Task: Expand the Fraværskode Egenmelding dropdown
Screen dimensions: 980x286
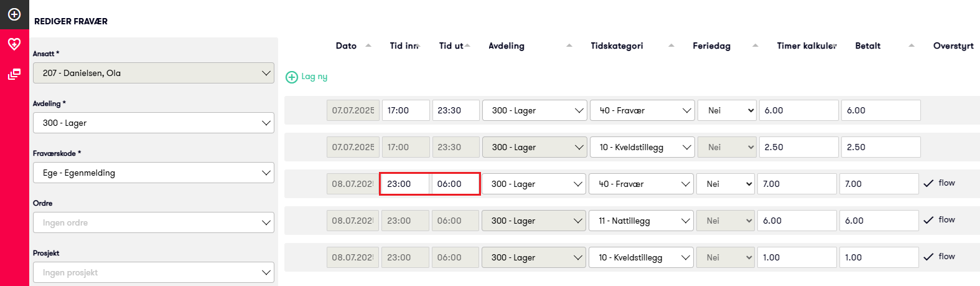Action: click(154, 173)
